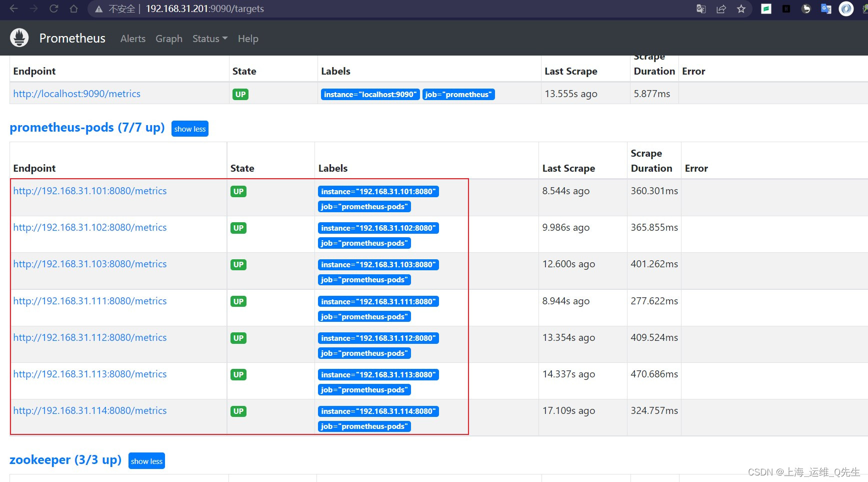Open the 192.168.31.103:8080 metrics link
This screenshot has height=482, width=868.
(x=90, y=264)
